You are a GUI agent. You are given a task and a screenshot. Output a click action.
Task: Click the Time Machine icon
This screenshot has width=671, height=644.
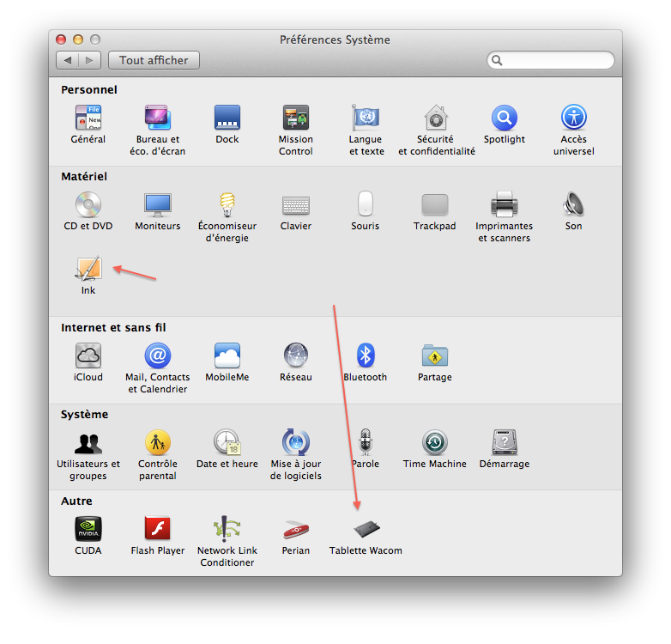point(434,443)
